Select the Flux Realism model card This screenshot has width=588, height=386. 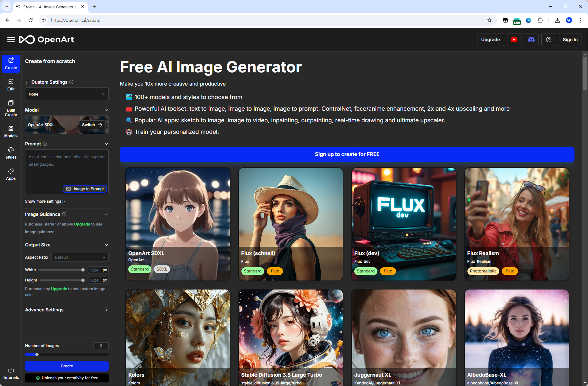pyautogui.click(x=517, y=224)
